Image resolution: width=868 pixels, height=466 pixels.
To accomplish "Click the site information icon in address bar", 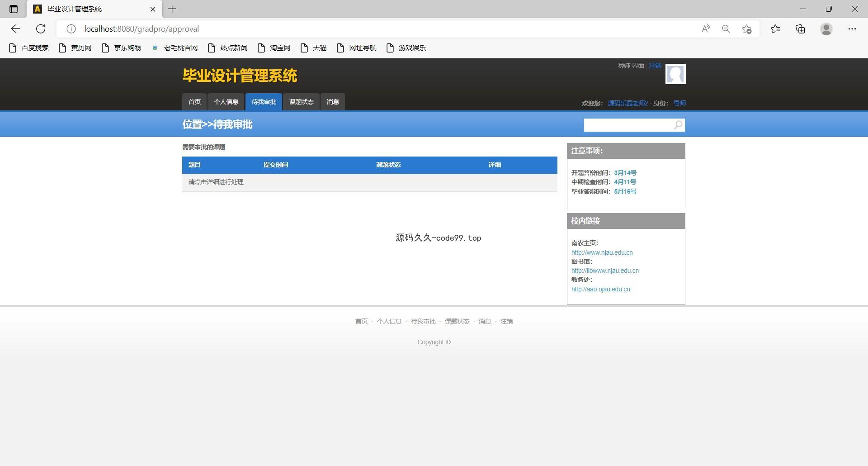I will click(x=71, y=29).
